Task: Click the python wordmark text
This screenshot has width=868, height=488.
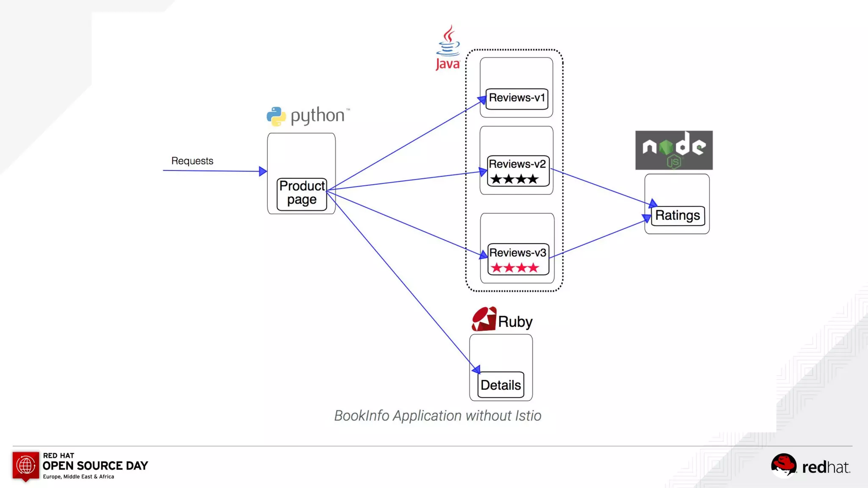Action: (317, 116)
